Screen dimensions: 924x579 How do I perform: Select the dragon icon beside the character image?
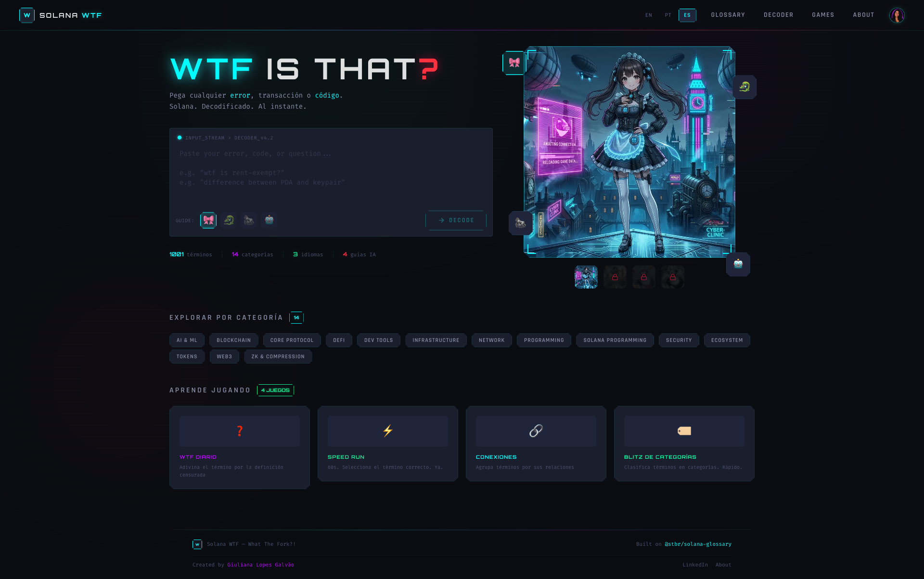(x=744, y=87)
